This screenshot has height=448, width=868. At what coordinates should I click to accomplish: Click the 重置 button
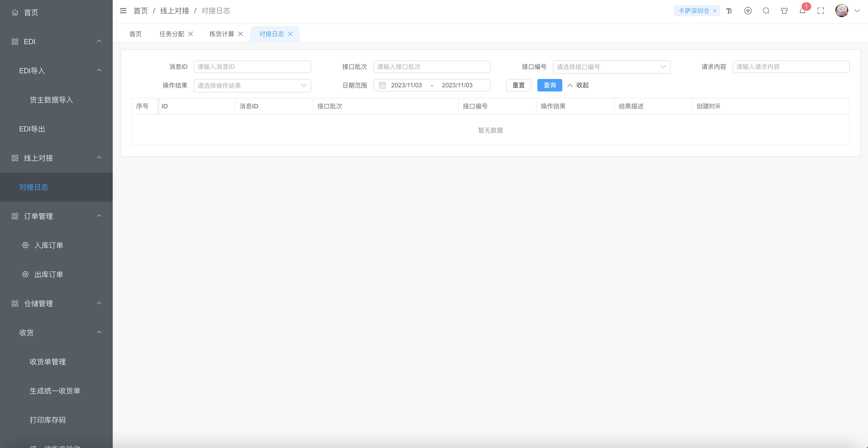pyautogui.click(x=518, y=85)
